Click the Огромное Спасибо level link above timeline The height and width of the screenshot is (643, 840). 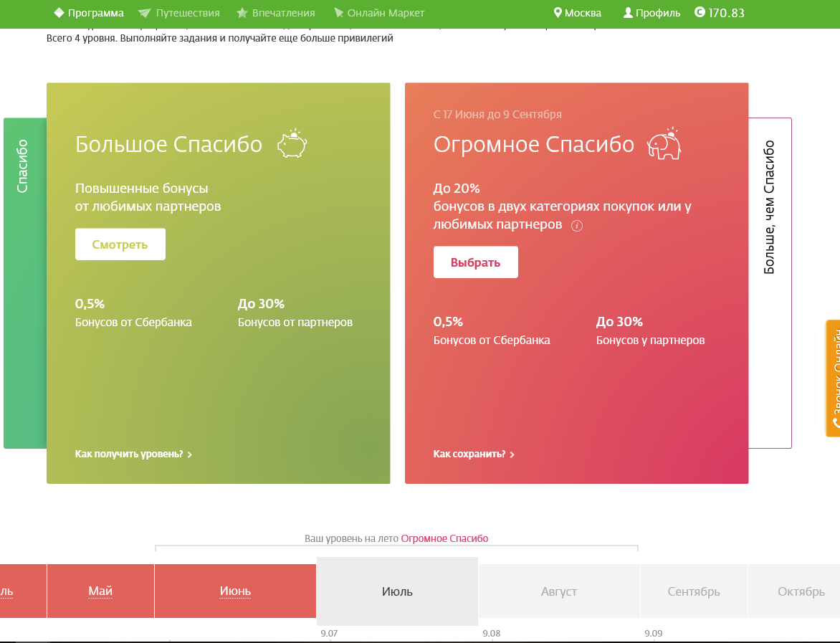click(444, 538)
